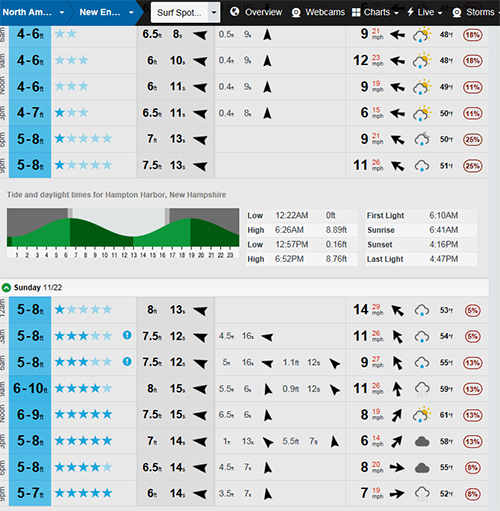Click the Charts grid icon
The width and height of the screenshot is (500, 511).
point(356,12)
